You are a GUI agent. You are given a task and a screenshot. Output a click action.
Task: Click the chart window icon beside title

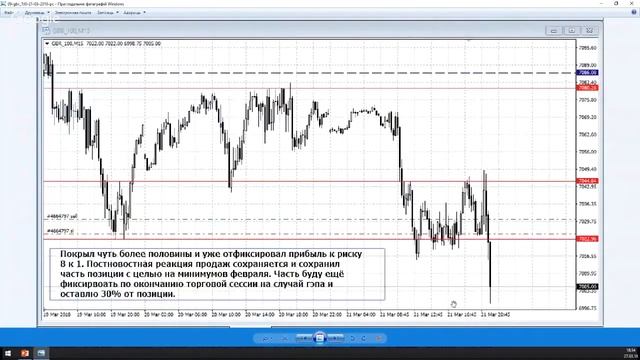click(x=46, y=31)
